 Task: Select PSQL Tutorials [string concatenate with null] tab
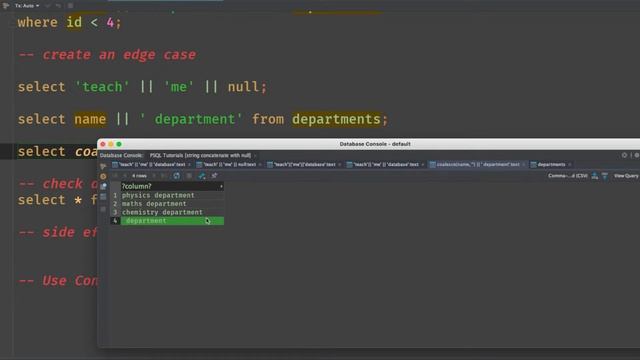coord(200,155)
